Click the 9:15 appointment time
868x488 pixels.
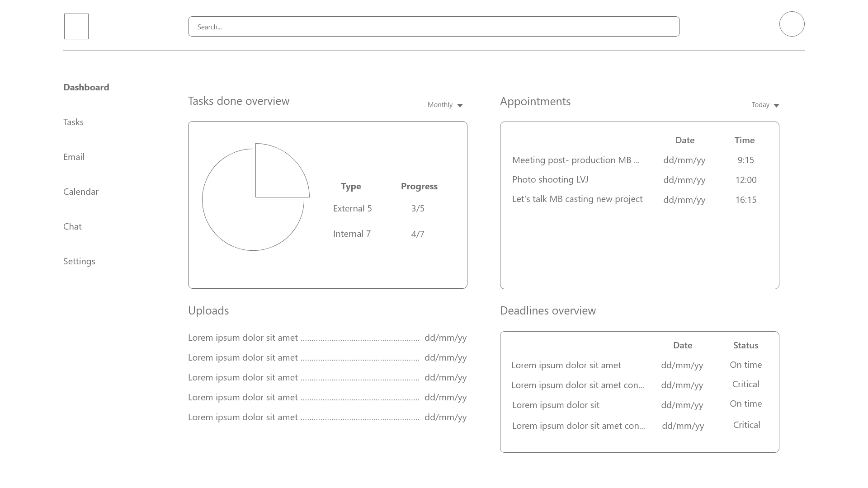click(x=746, y=160)
